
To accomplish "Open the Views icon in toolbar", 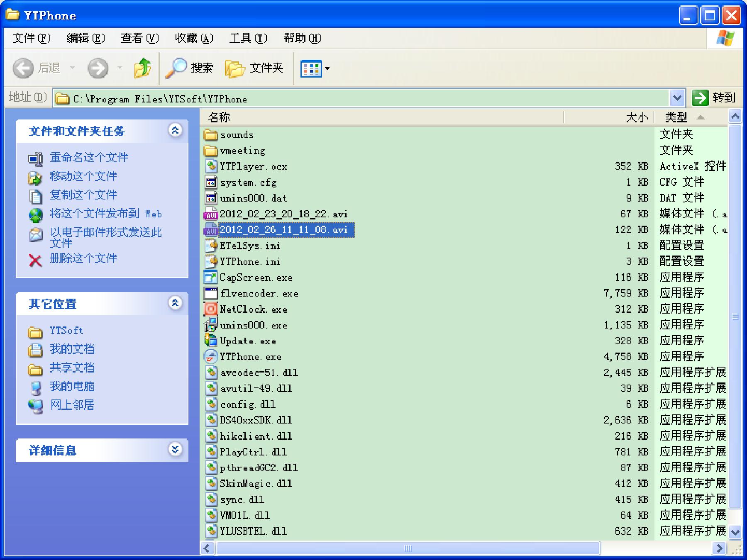I will (311, 68).
